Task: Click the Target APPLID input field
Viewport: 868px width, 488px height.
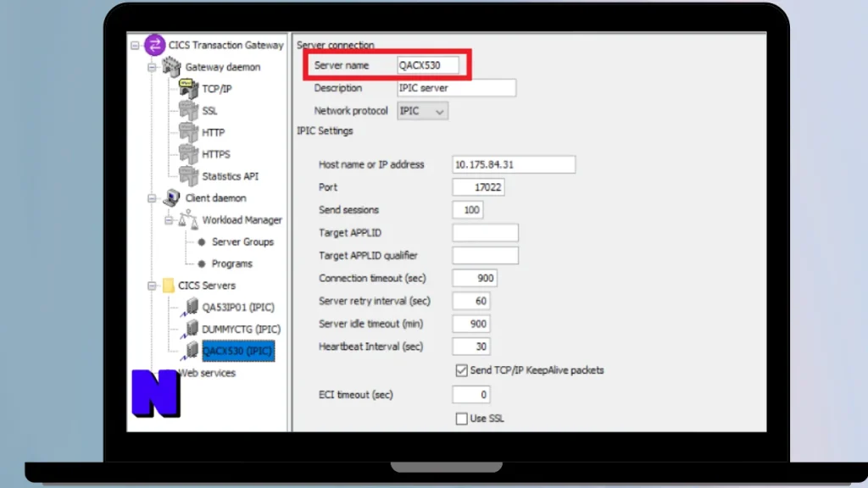Action: tap(486, 233)
